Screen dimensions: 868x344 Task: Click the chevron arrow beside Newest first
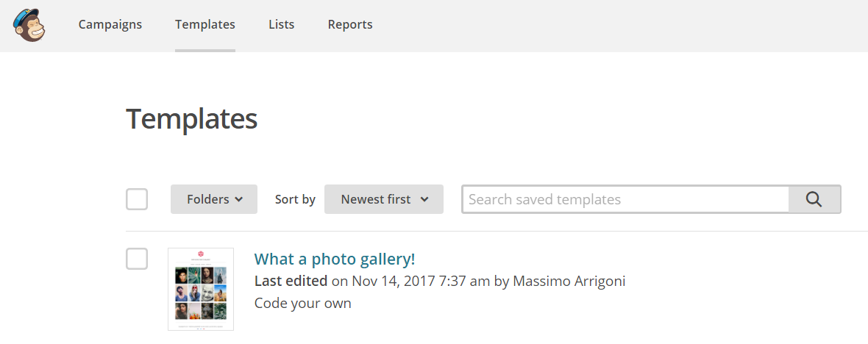424,200
